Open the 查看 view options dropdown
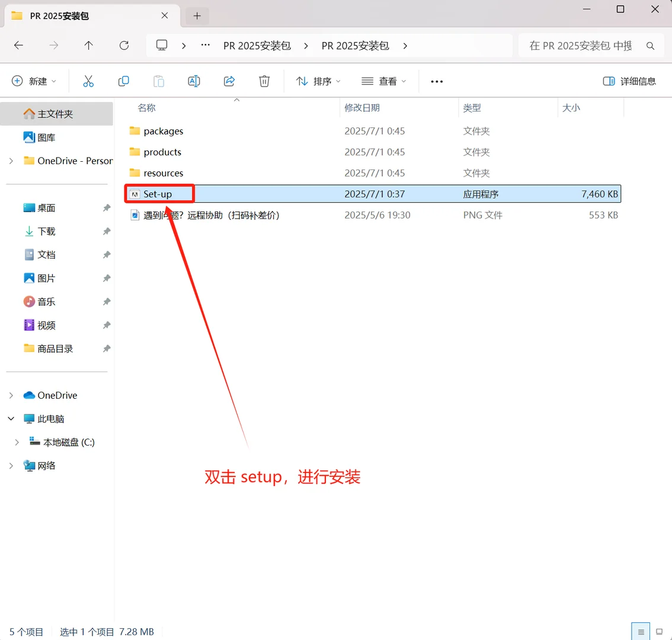The width and height of the screenshot is (672, 640). click(x=383, y=81)
